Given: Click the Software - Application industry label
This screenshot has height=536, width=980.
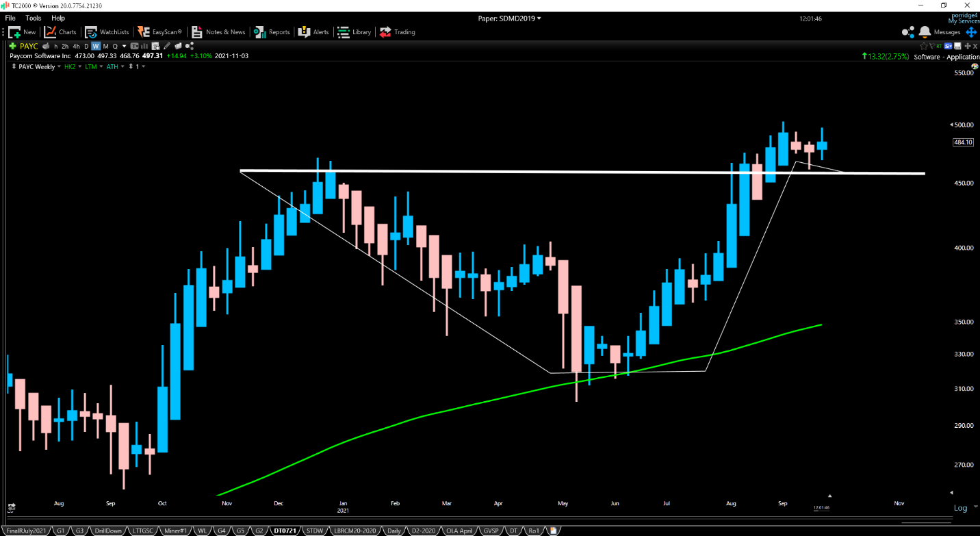Looking at the screenshot, I should (947, 57).
